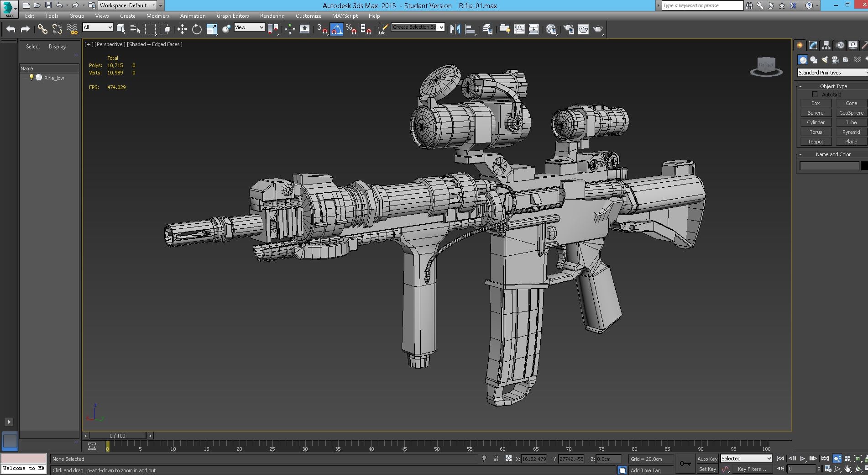Select the Select and Move tool
This screenshot has height=475, width=868.
(182, 29)
